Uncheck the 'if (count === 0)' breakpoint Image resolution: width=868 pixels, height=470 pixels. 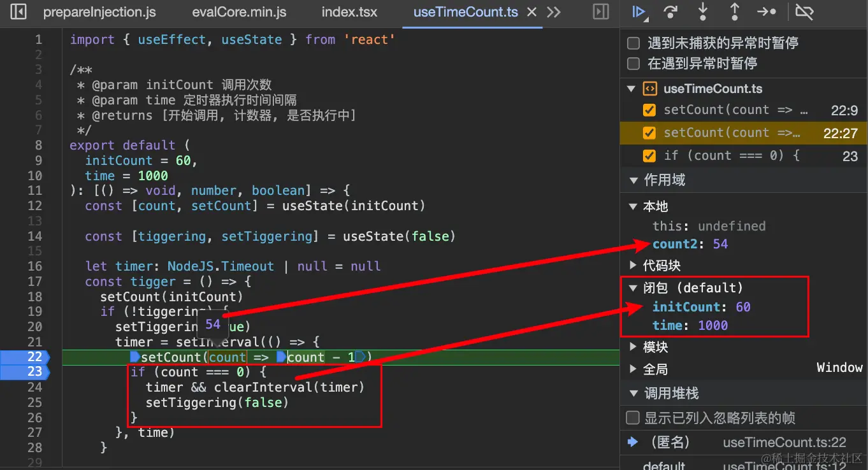point(649,156)
